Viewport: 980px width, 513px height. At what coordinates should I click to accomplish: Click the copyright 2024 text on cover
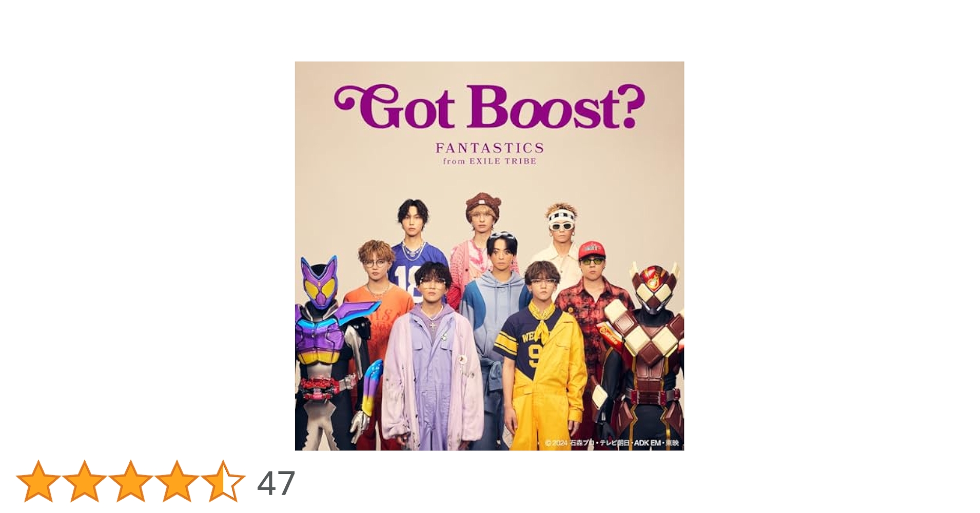coord(612,443)
